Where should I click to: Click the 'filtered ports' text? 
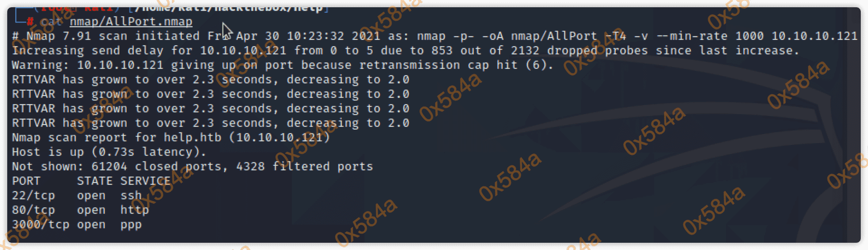(322, 167)
